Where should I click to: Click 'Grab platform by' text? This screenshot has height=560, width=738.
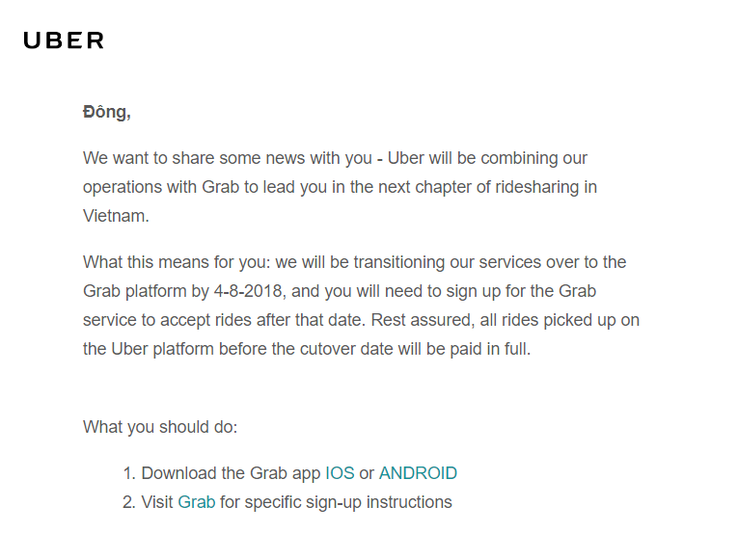(x=146, y=291)
